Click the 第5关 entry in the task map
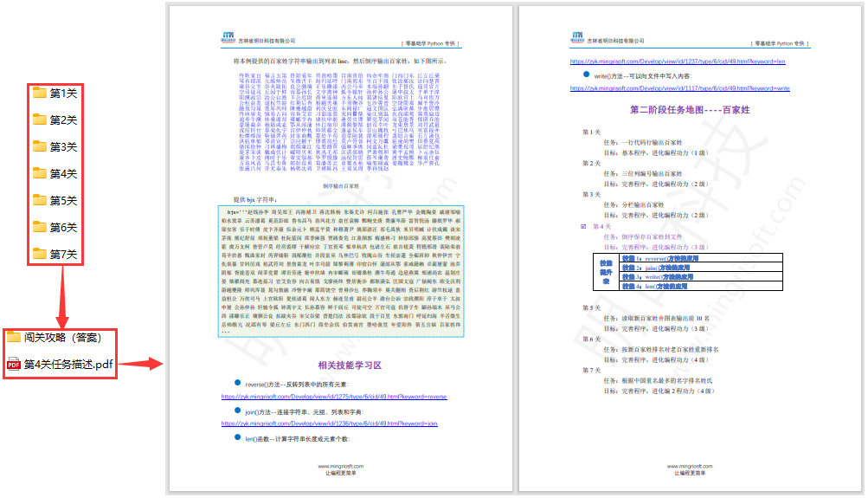 (591, 308)
